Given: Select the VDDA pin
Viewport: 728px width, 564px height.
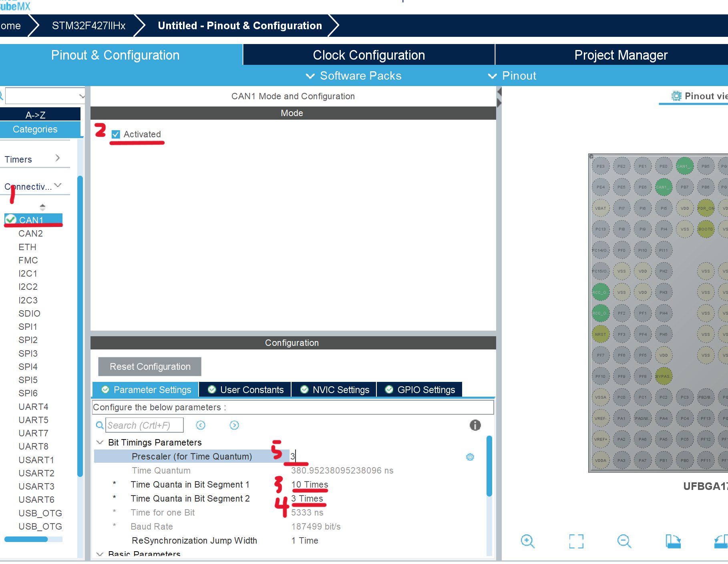Looking at the screenshot, I should click(x=601, y=460).
